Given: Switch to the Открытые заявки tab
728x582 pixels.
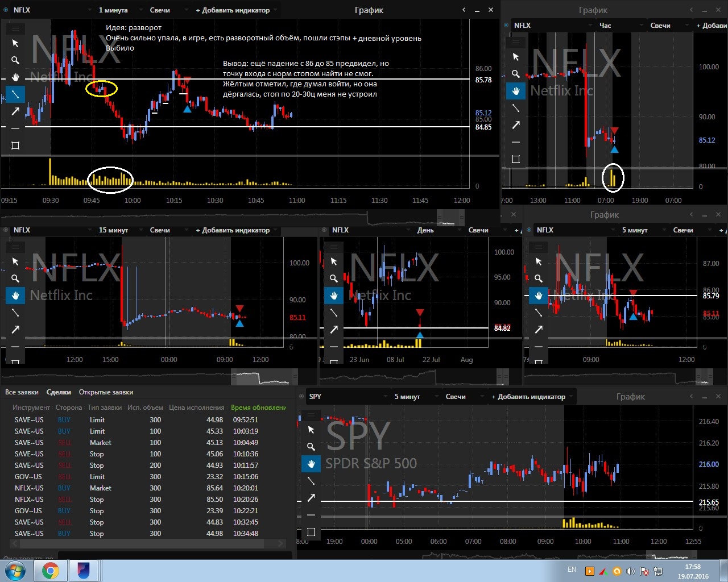Looking at the screenshot, I should tap(106, 392).
